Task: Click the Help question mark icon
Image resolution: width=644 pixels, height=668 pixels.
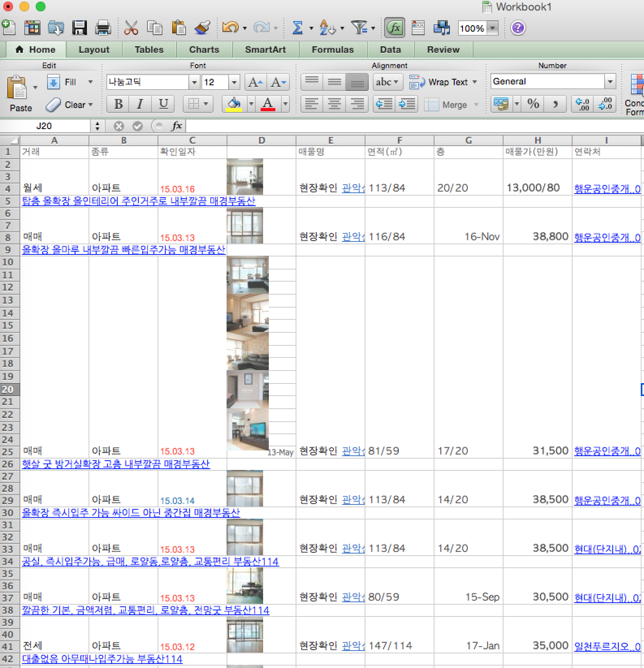Action: (518, 28)
